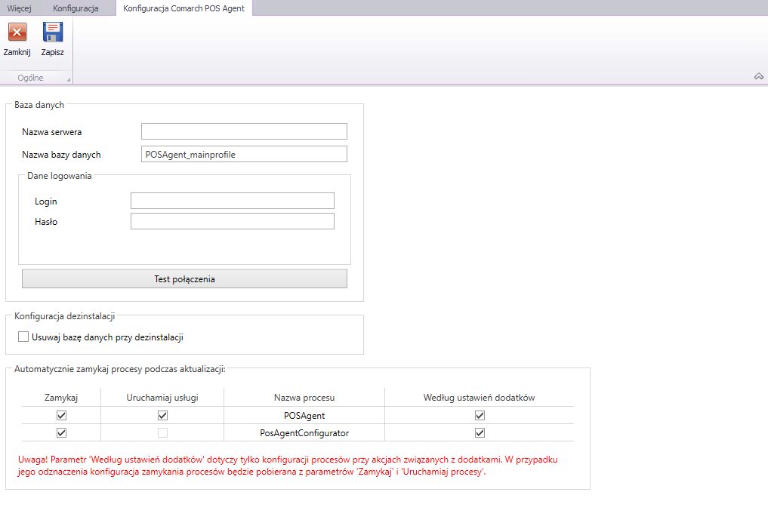The width and height of the screenshot is (768, 532).
Task: Click the Nazwa bazy danych field
Action: click(x=244, y=154)
